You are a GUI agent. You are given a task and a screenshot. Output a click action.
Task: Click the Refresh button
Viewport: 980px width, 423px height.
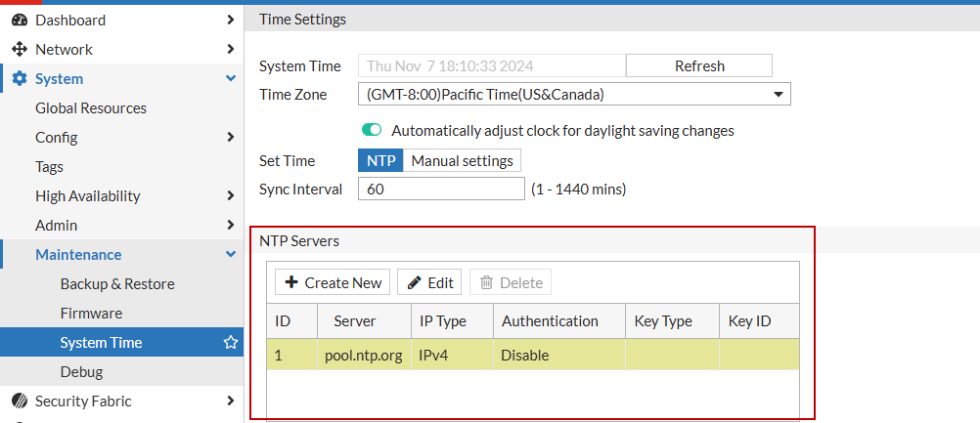coord(699,66)
